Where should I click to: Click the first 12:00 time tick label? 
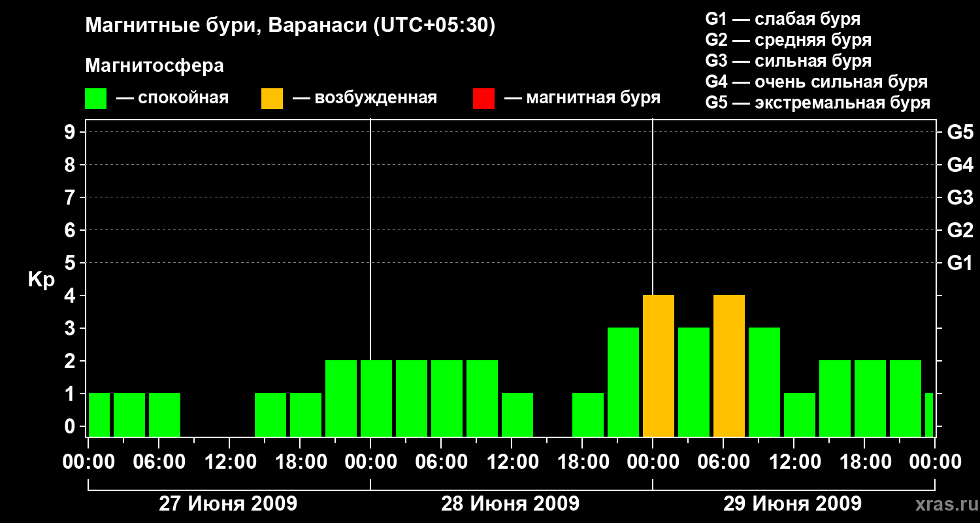click(229, 462)
